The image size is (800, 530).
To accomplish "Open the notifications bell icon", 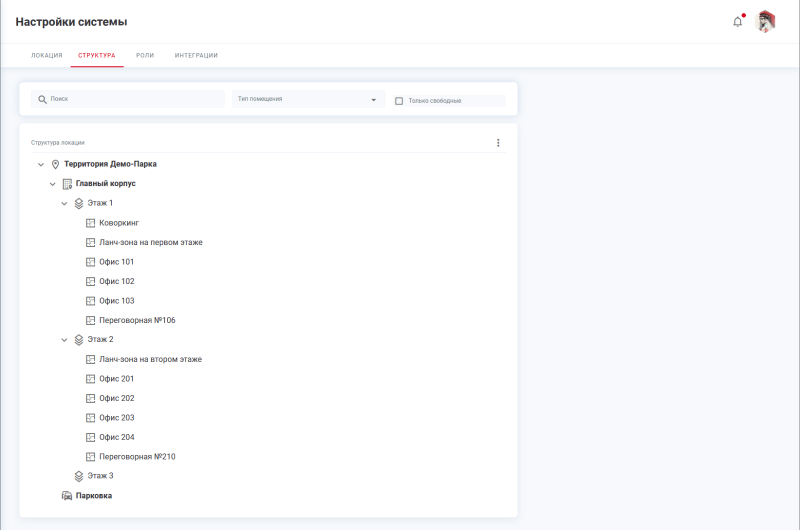I will [738, 22].
